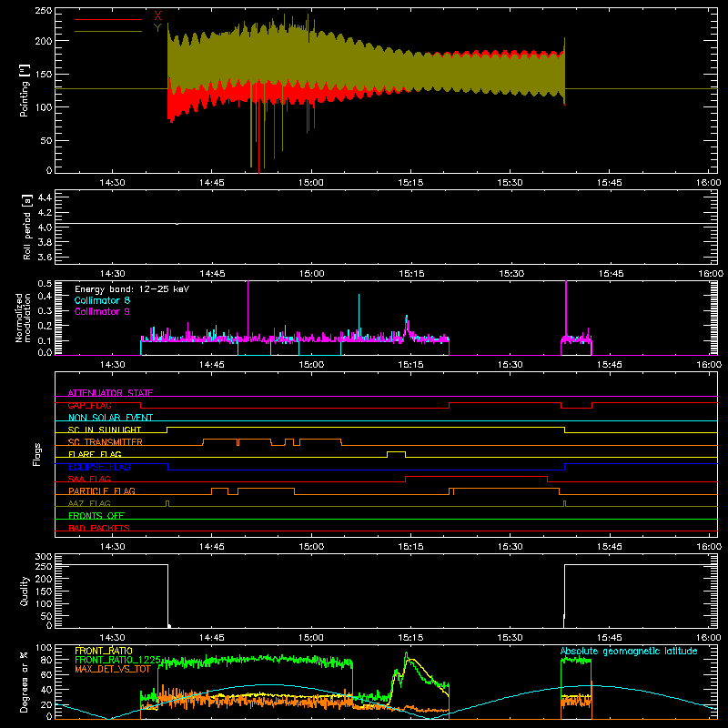Image resolution: width=728 pixels, height=728 pixels.
Task: Select the 'Quality' axis title
Action: point(25,591)
